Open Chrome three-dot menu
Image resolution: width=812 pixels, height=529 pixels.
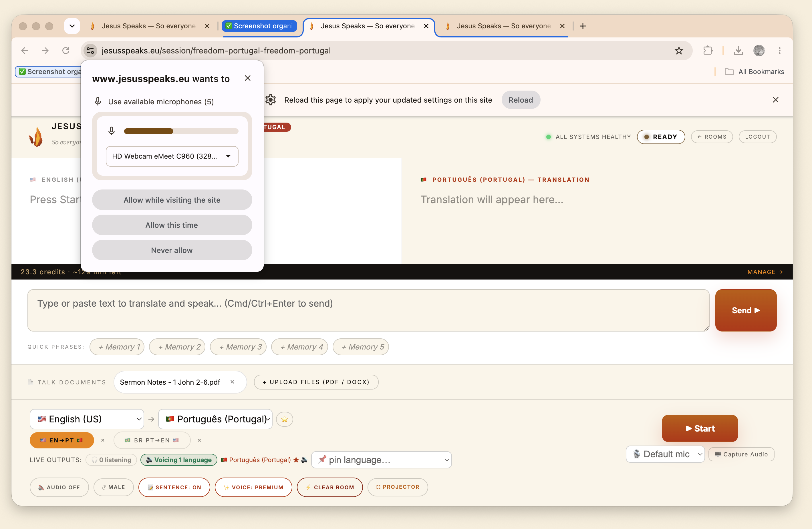(x=780, y=51)
